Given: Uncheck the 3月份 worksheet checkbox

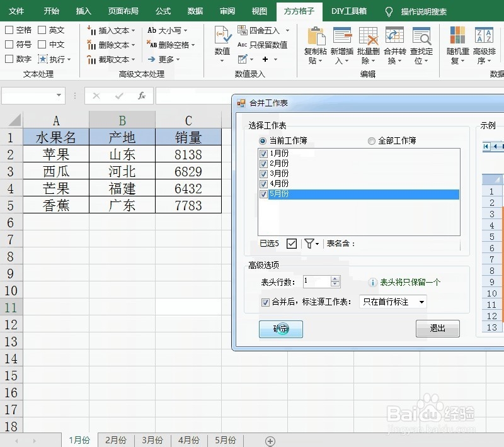Looking at the screenshot, I should pos(263,173).
